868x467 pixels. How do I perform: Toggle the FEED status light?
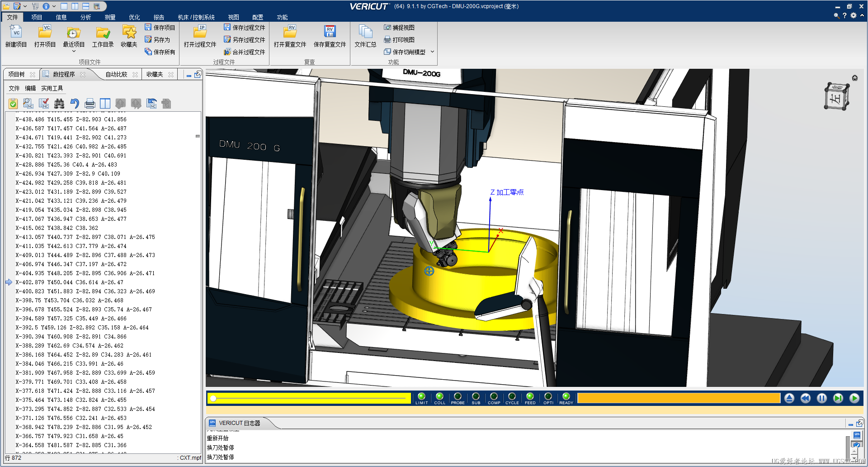click(530, 396)
